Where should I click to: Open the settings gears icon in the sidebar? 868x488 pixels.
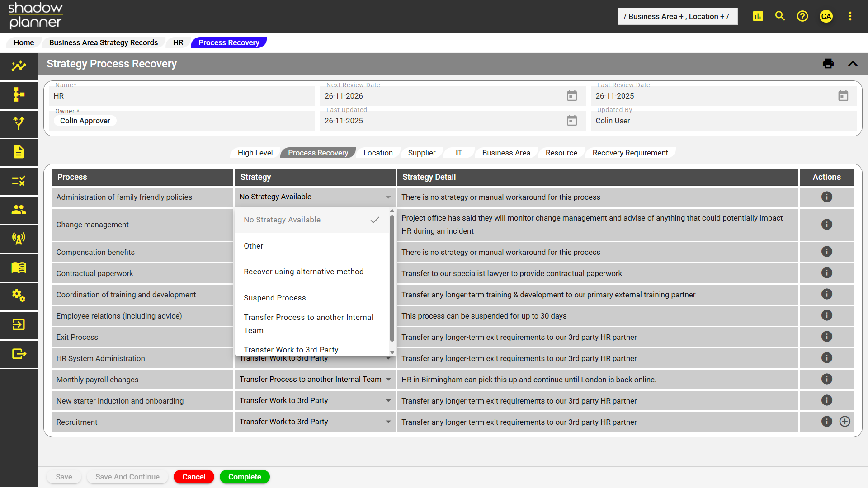pos(18,296)
